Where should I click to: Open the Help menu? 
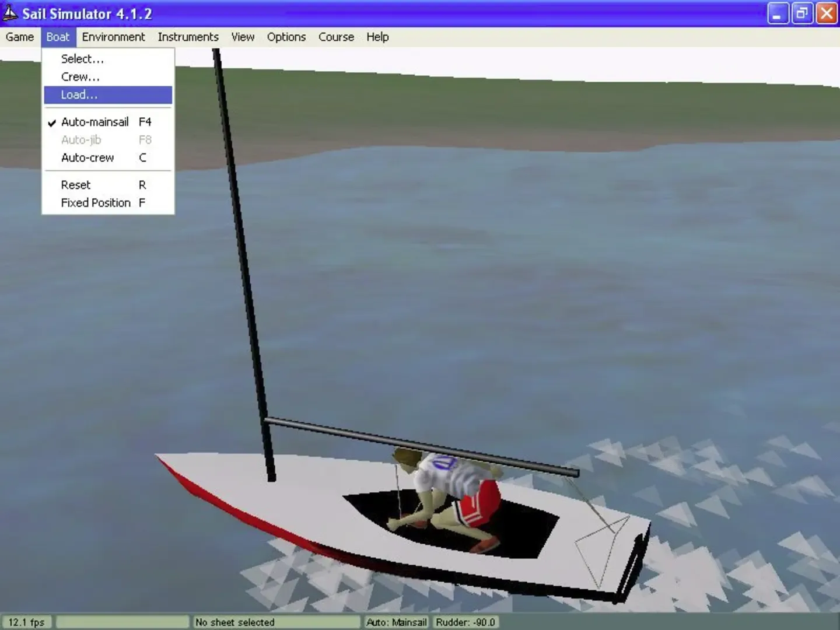tap(377, 37)
